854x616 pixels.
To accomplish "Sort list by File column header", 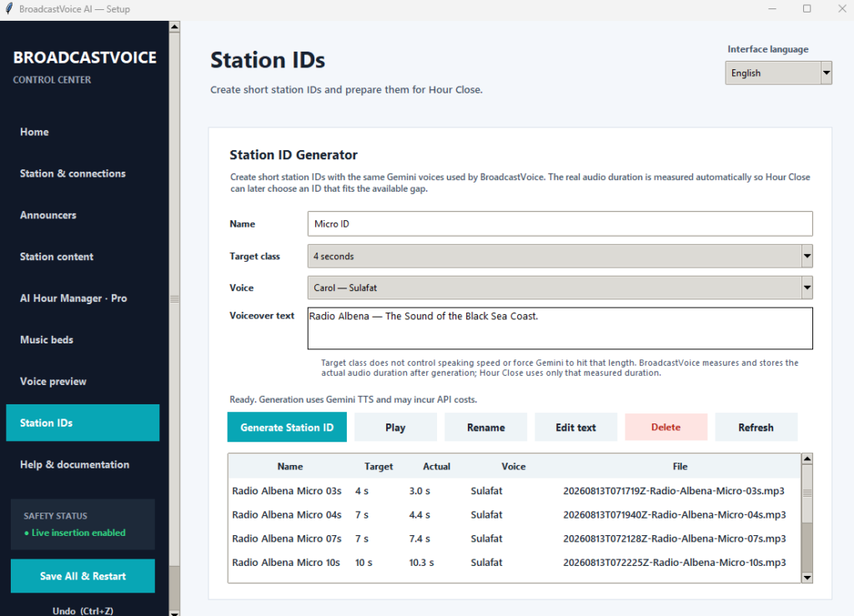I will click(x=680, y=466).
